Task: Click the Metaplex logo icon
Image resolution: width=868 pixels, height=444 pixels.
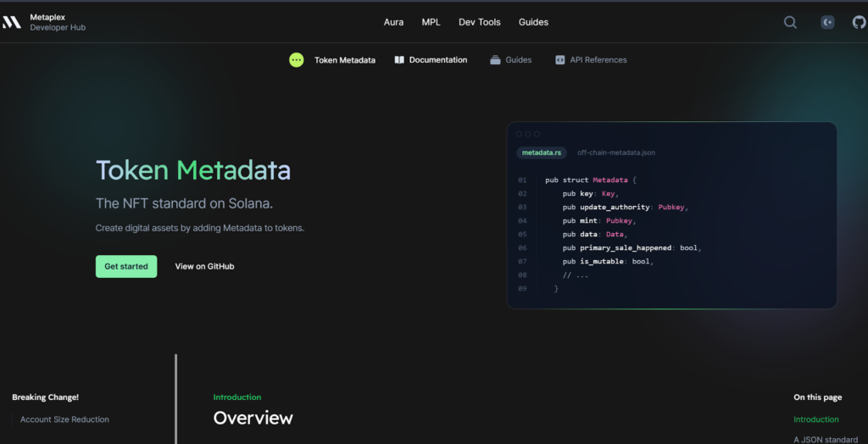Action: pos(11,22)
